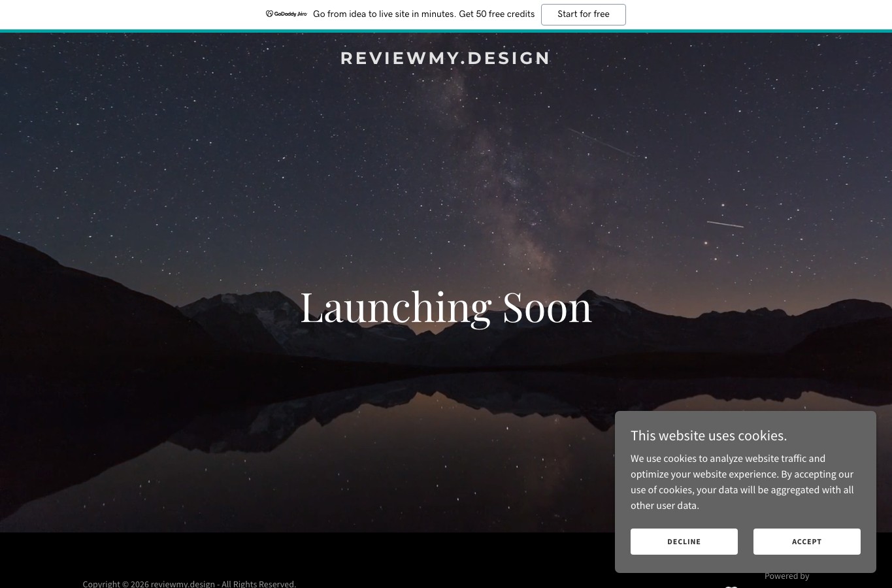Accept the cookies

[x=806, y=542]
